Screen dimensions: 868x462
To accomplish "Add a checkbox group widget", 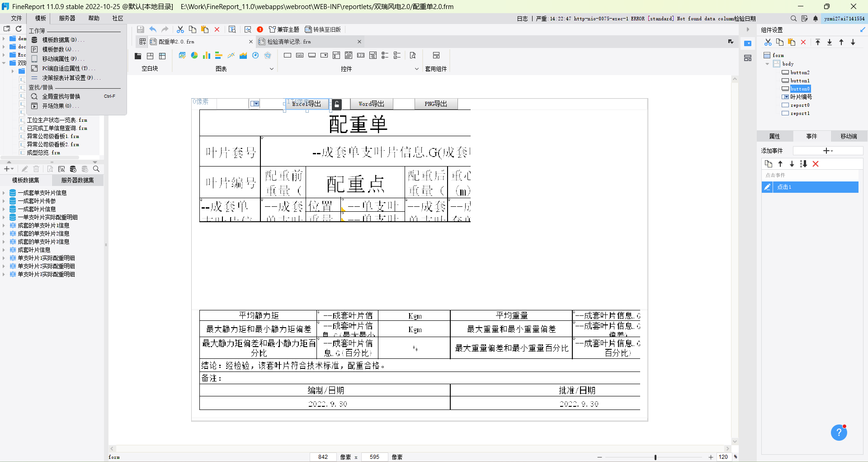I will pyautogui.click(x=397, y=55).
